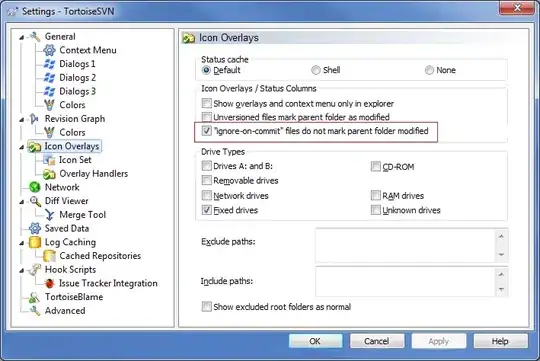540x361 pixels.
Task: Collapse the Icon Overlays tree node arrow
Action: [22, 147]
